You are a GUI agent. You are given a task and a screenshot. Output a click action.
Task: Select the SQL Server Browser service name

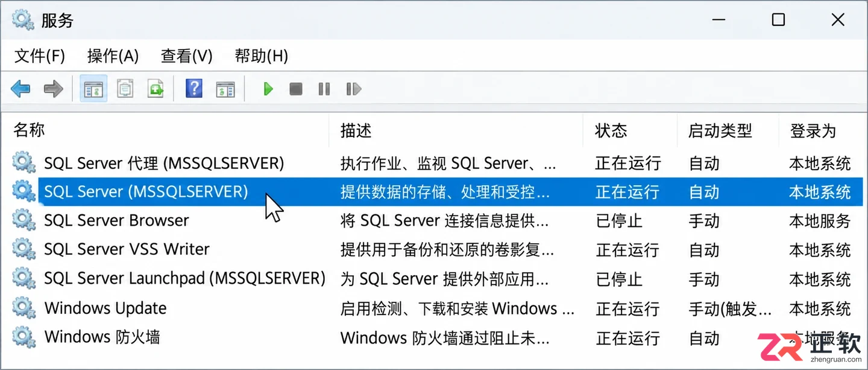pyautogui.click(x=116, y=221)
